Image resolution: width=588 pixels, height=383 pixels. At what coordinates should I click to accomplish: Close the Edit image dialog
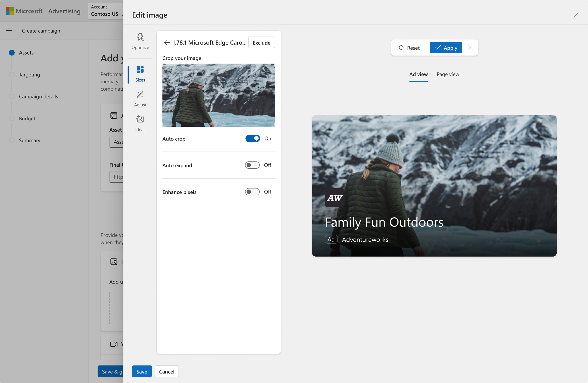576,15
